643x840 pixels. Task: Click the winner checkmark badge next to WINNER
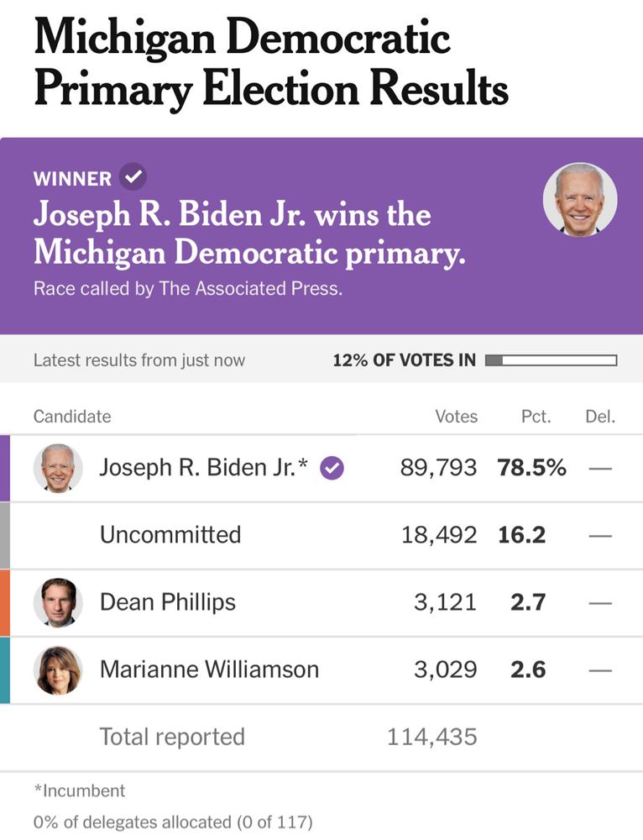tap(133, 178)
